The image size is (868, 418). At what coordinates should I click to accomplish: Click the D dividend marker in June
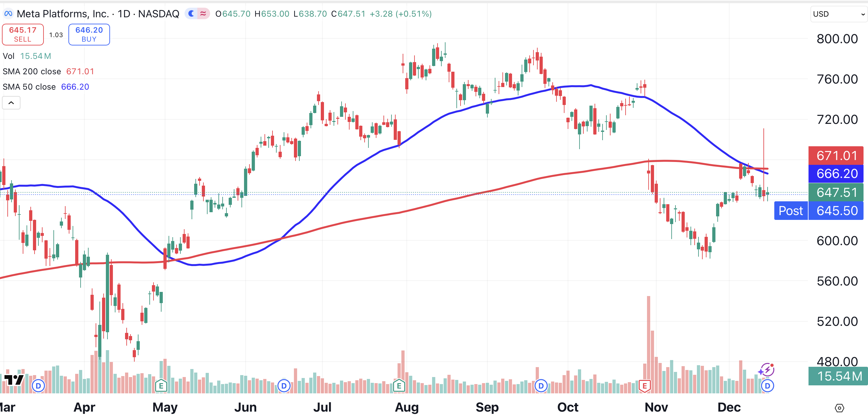(x=284, y=386)
